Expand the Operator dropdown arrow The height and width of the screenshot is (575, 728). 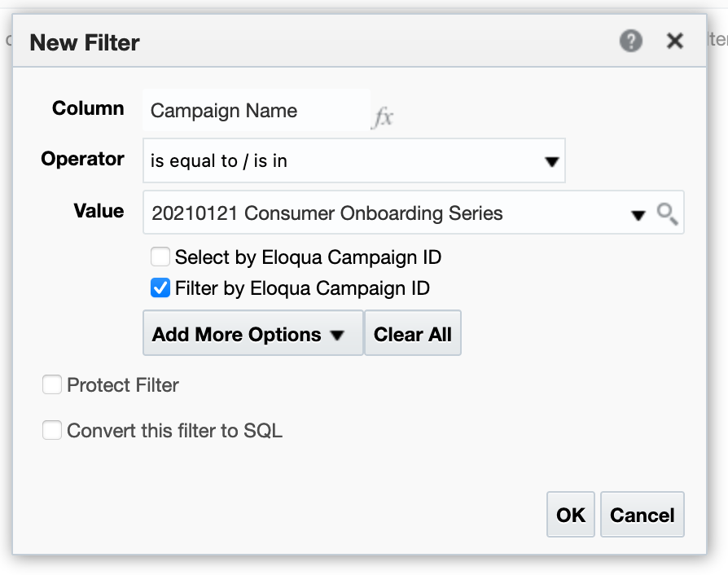click(x=551, y=161)
